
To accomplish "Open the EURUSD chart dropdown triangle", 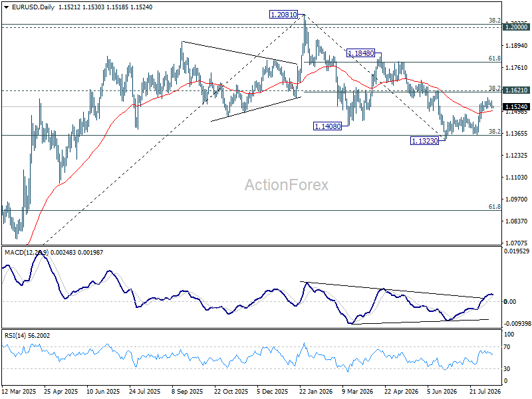I will coord(6,7).
